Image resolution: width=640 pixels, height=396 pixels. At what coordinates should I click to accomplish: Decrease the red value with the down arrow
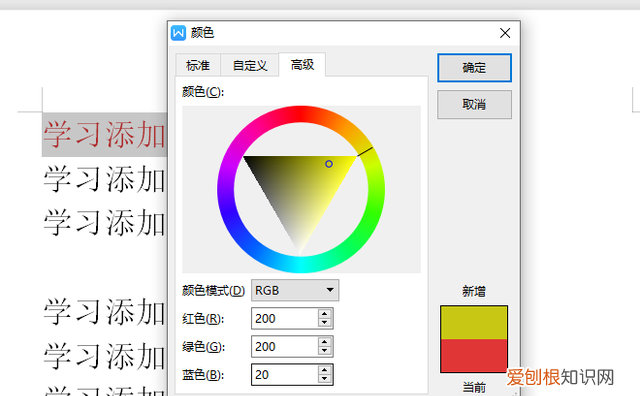pyautogui.click(x=325, y=323)
